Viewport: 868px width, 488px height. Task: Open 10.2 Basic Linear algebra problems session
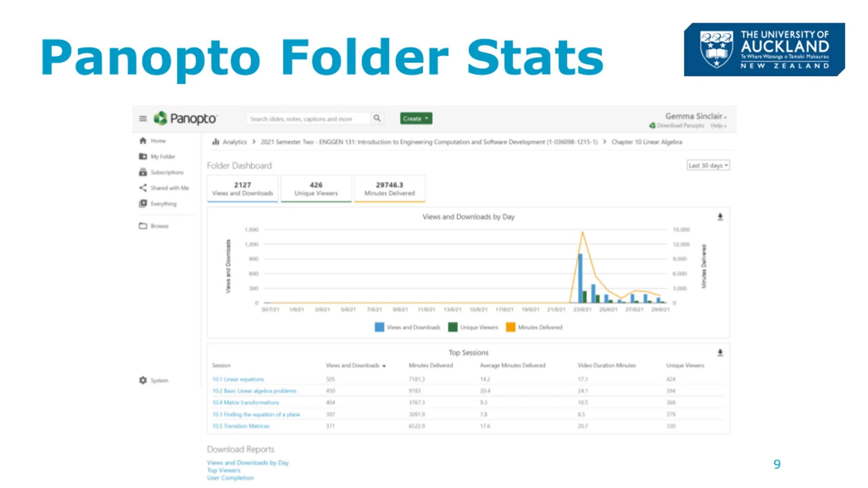(254, 391)
